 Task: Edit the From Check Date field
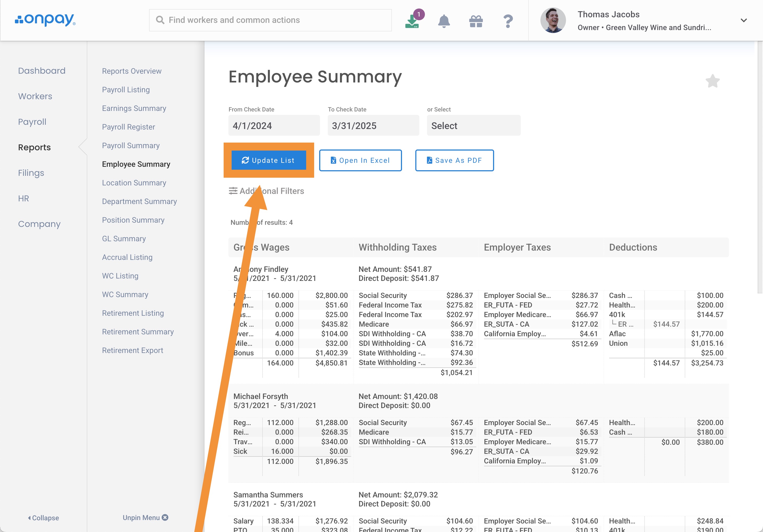click(274, 126)
